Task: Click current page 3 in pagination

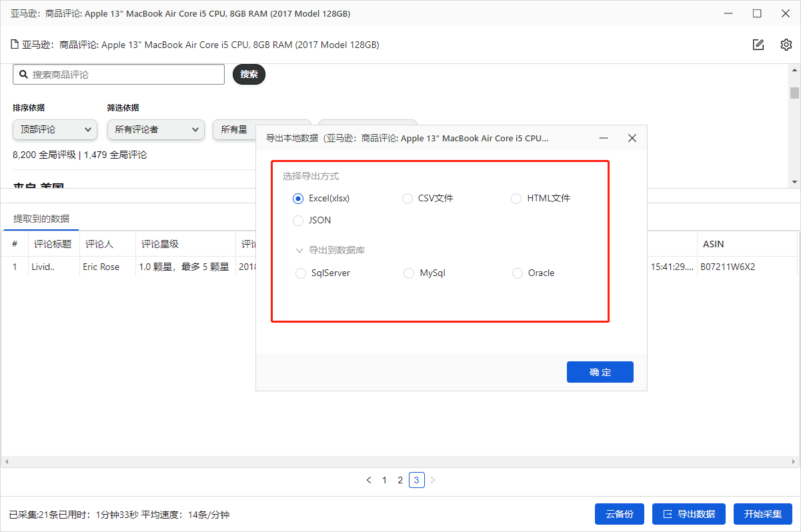Action: pos(417,480)
